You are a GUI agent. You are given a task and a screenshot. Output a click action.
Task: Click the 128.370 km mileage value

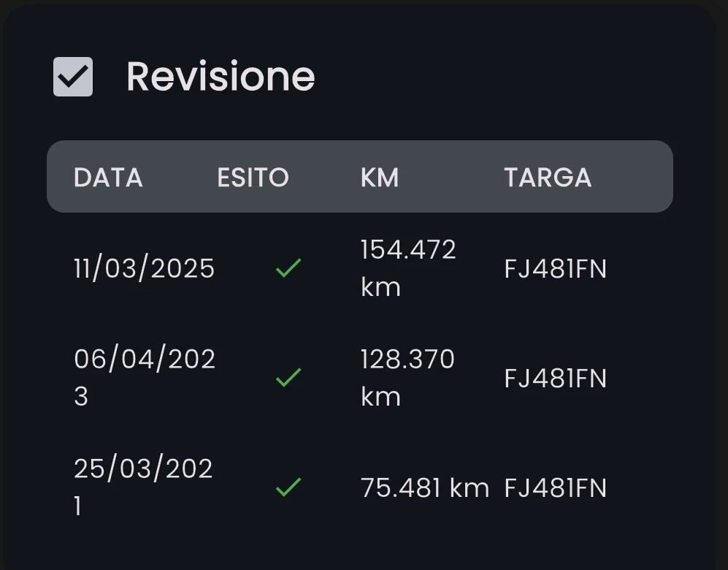[x=407, y=378]
